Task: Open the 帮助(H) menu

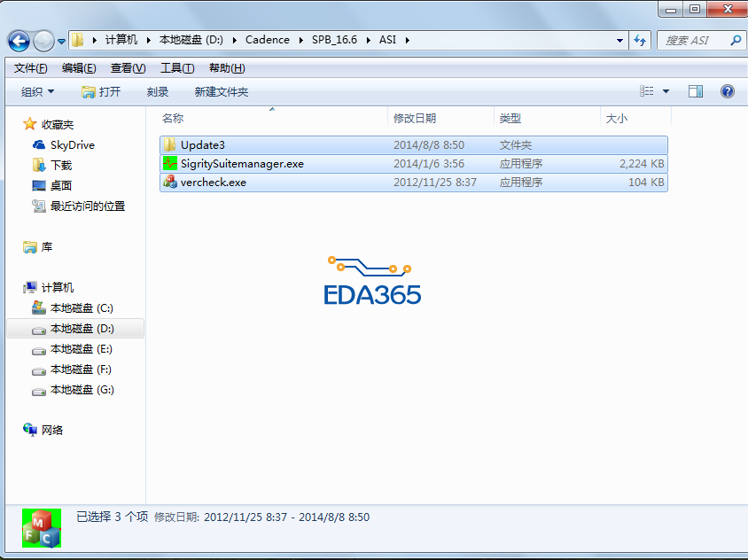Action: click(x=227, y=68)
